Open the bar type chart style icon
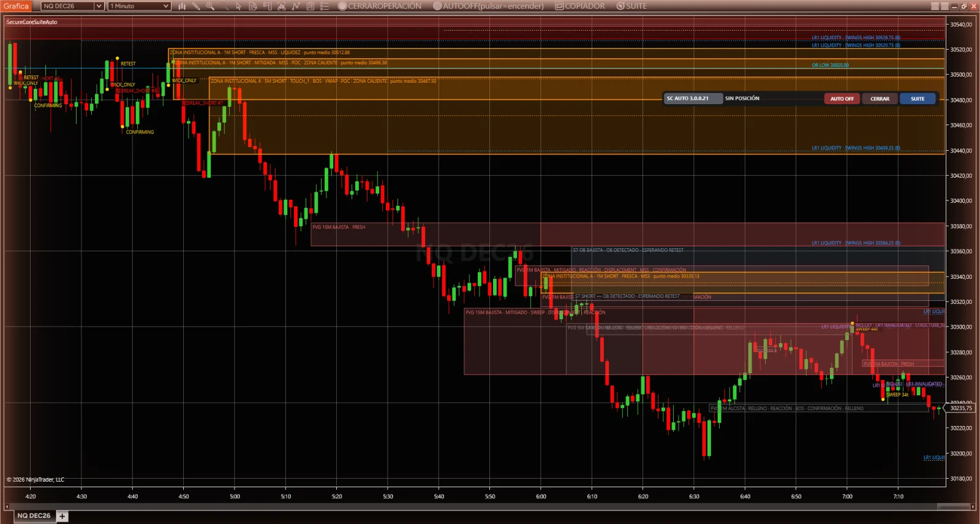980x524 pixels. click(x=182, y=6)
